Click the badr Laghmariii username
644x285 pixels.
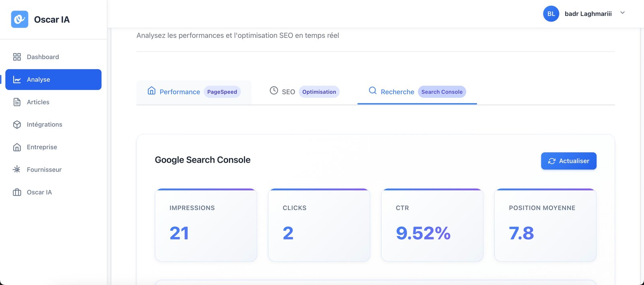point(588,14)
